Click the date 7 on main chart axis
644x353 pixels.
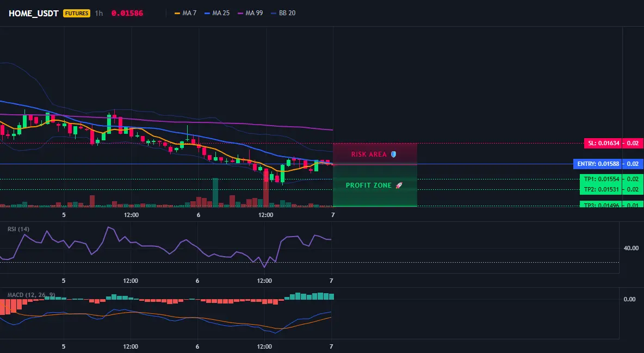pos(333,215)
